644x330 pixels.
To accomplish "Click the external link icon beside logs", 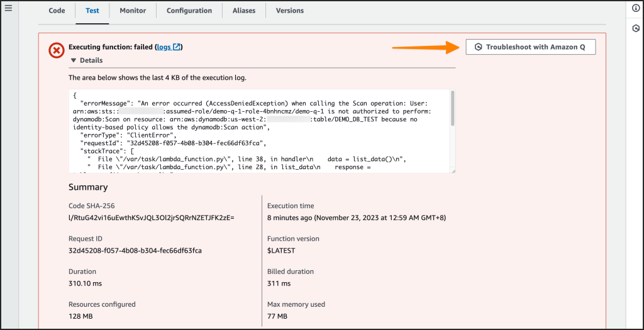I will pos(177,47).
